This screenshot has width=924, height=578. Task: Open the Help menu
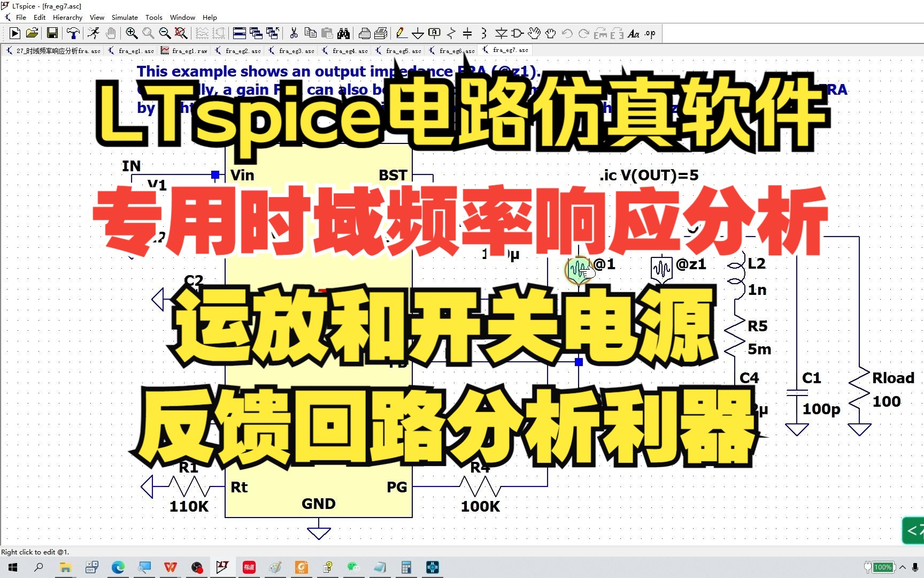(210, 17)
